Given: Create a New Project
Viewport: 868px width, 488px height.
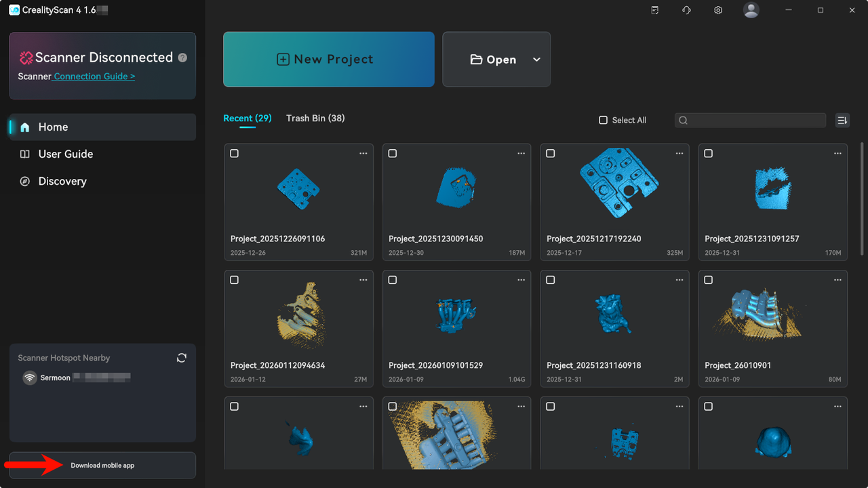Looking at the screenshot, I should click(x=328, y=60).
